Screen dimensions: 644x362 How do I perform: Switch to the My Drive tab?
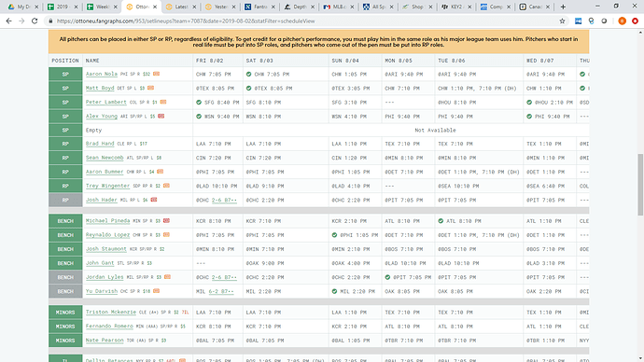tap(22, 7)
